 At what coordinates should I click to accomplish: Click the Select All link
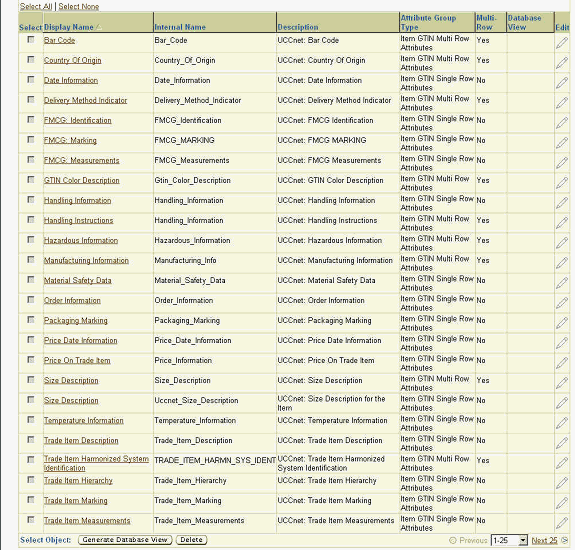tap(36, 6)
